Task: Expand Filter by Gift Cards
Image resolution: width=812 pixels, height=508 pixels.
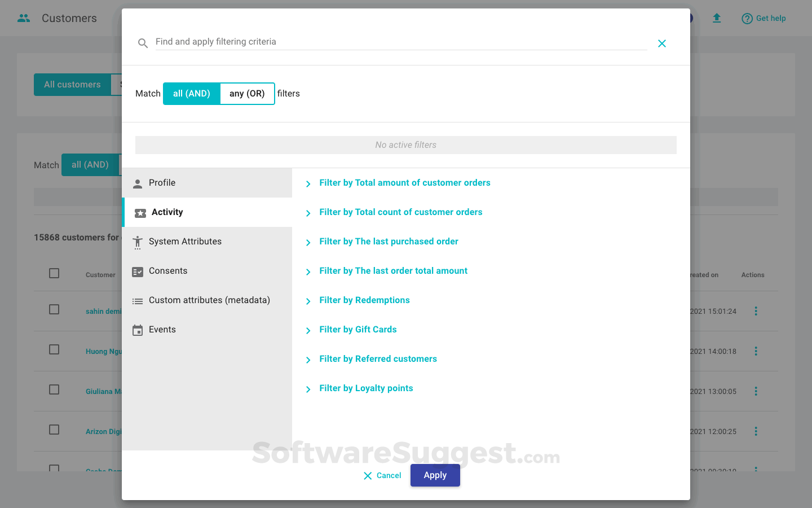Action: point(358,329)
